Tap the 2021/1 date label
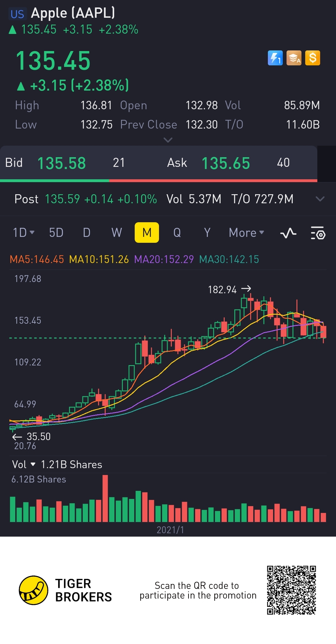This screenshot has height=644, width=336. [x=170, y=530]
